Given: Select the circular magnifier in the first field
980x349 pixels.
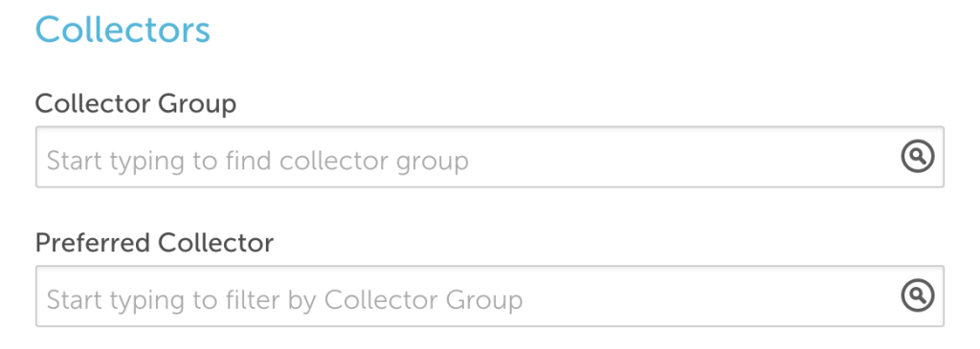Looking at the screenshot, I should pyautogui.click(x=918, y=156).
